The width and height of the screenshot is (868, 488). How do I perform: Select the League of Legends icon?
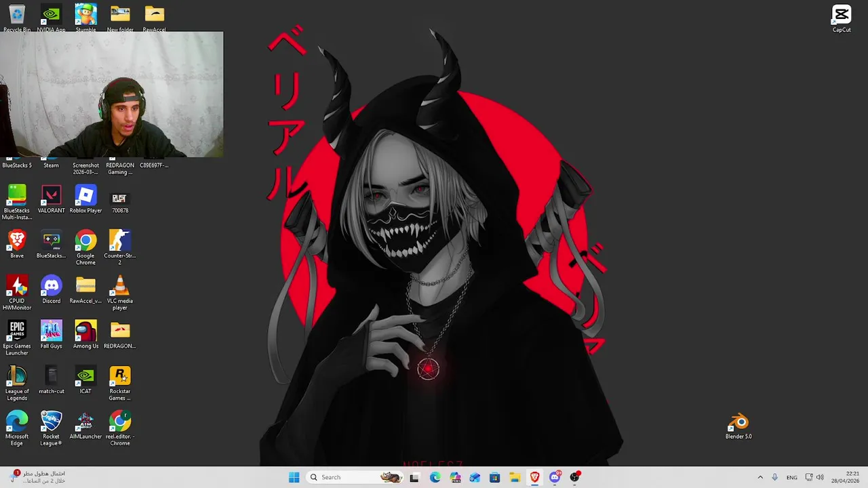click(x=17, y=383)
